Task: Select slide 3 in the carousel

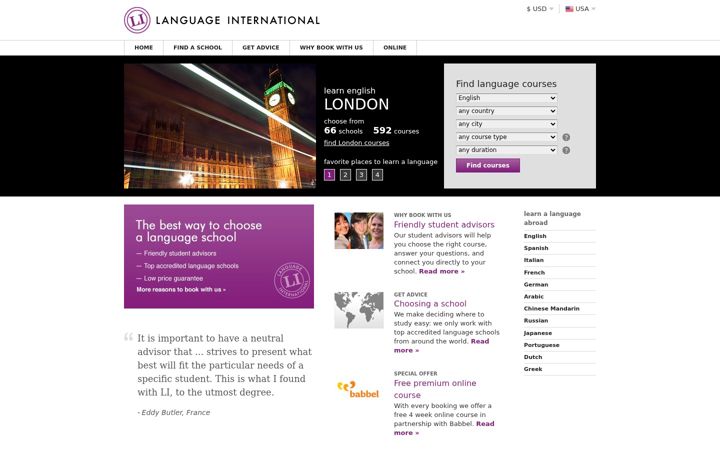Action: 361,175
